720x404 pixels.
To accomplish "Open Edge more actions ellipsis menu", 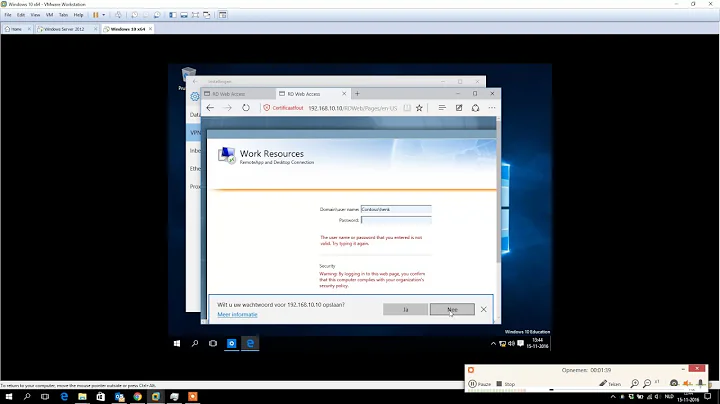I will 492,108.
